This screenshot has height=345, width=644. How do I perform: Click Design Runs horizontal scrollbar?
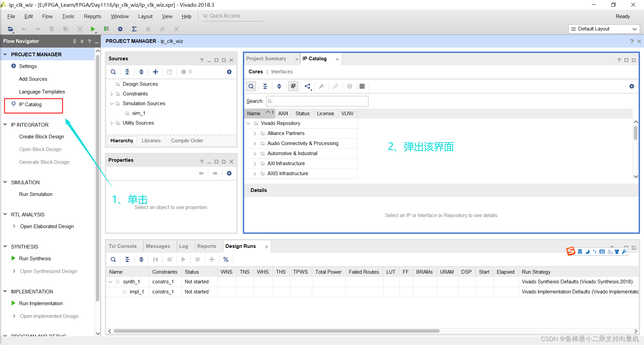277,331
